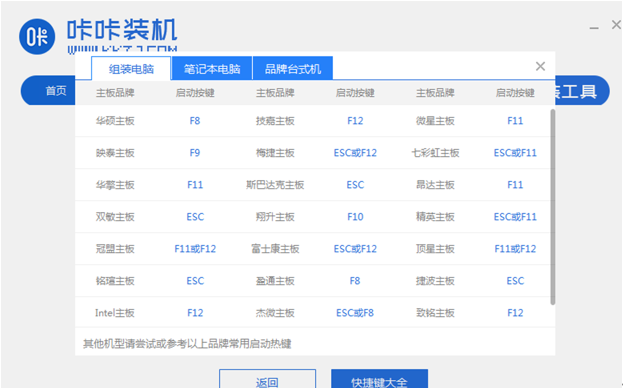Click F11 hotkey beside 微星主板
Screen dimensions: 623x388
click(x=515, y=121)
